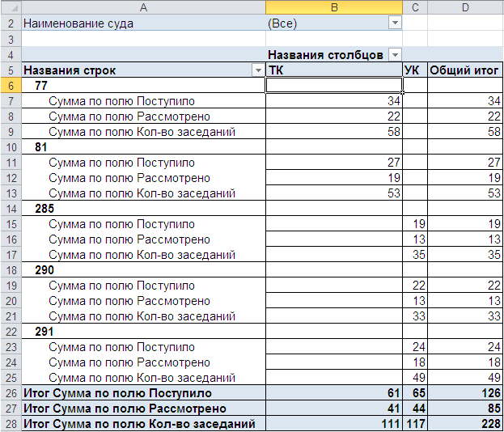Click УК value 22 in row 19
The width and height of the screenshot is (504, 432).
tap(415, 286)
